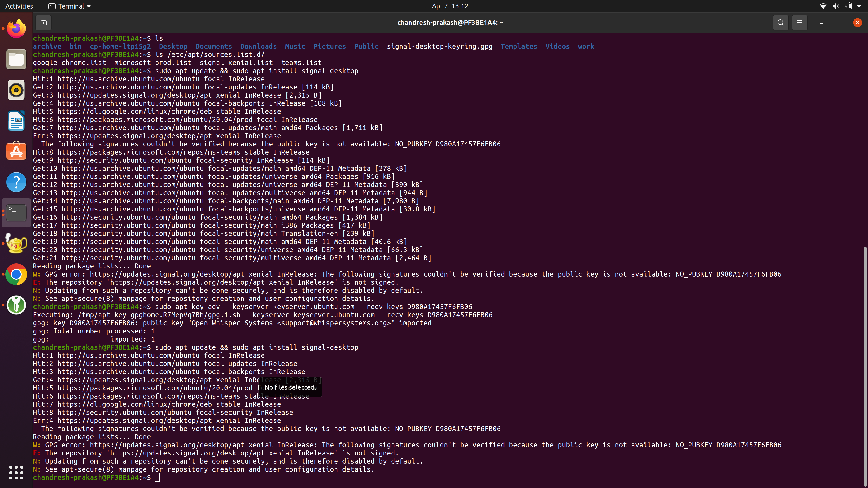Open Rhythmbox music player from dock

[x=16, y=90]
